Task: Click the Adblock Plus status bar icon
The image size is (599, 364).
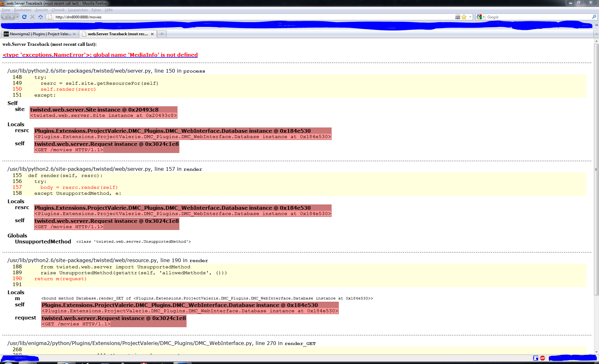Action: (543, 358)
